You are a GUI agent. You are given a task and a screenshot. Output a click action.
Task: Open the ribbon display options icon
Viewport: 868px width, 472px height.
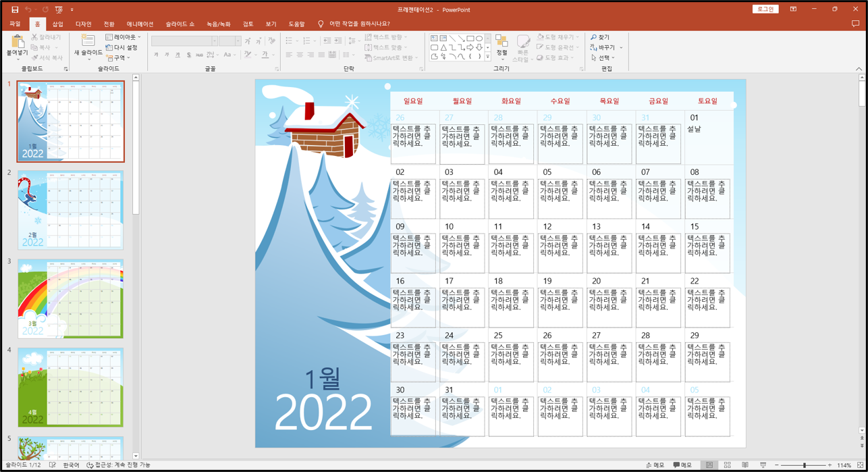coord(793,9)
